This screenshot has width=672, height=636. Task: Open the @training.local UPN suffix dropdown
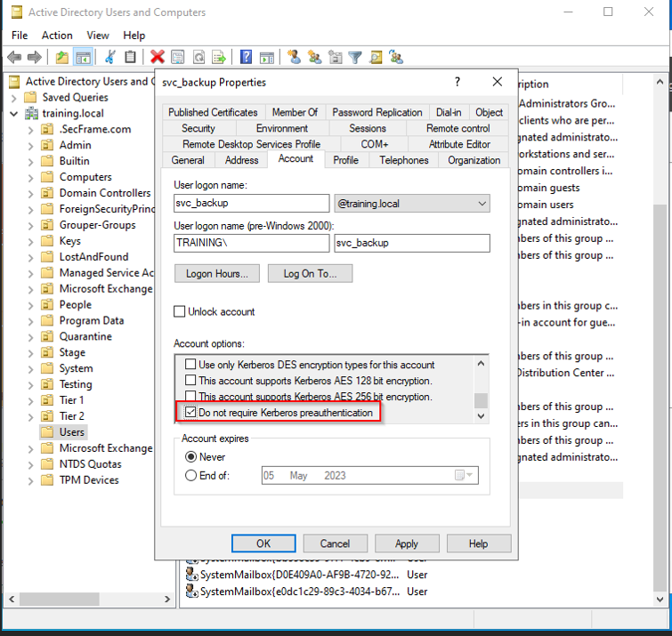tap(482, 204)
